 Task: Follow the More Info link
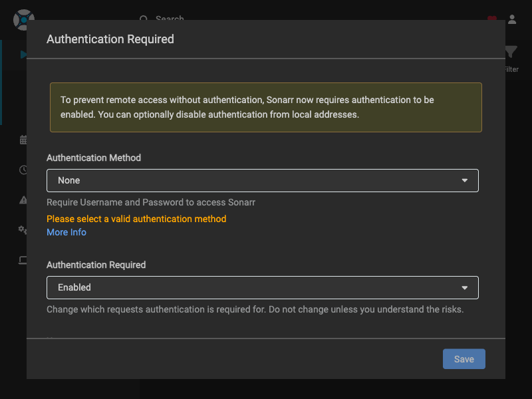coord(66,232)
